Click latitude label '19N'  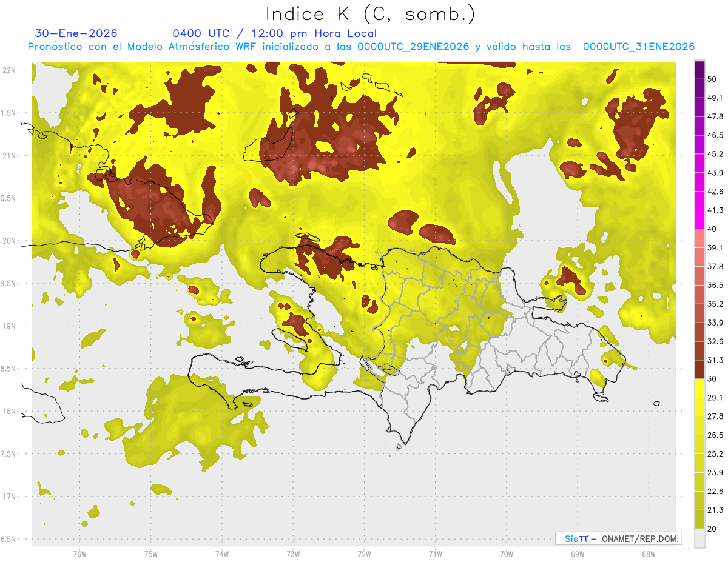point(9,326)
